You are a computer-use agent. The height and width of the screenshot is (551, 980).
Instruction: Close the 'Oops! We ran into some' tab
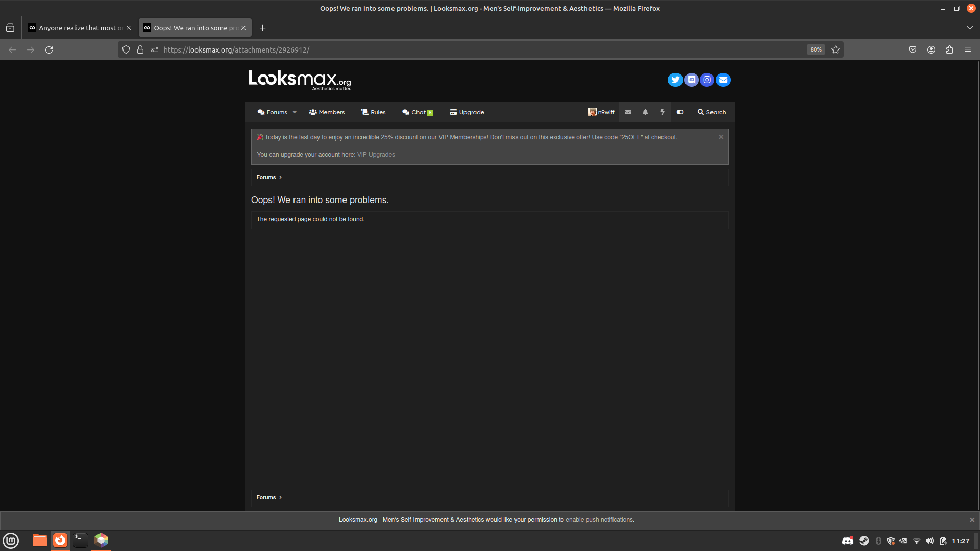click(243, 28)
